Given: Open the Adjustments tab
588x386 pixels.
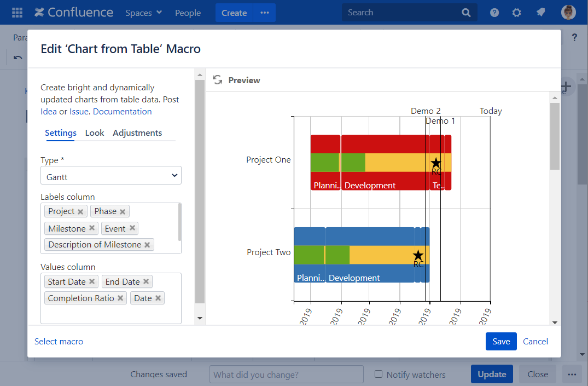Looking at the screenshot, I should coord(137,132).
